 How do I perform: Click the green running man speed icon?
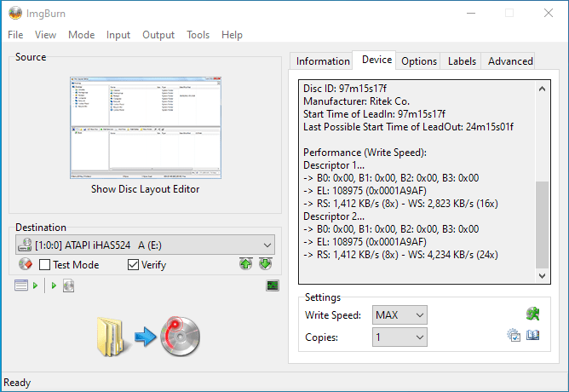point(532,314)
